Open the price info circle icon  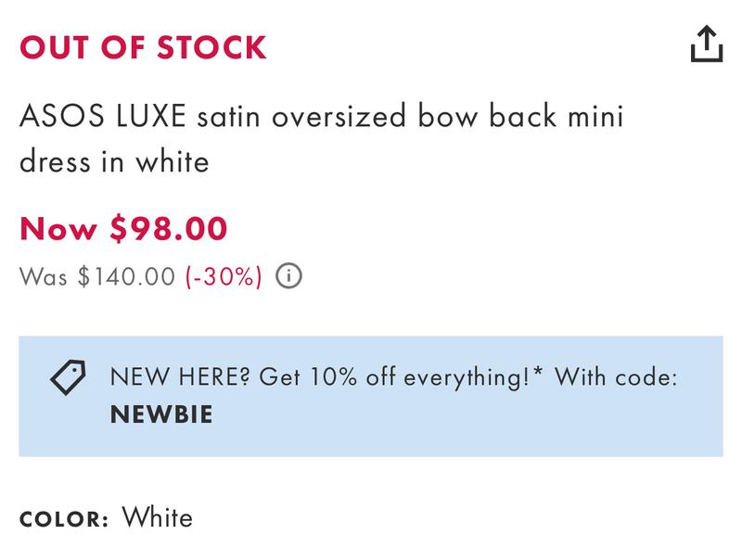[x=290, y=277]
